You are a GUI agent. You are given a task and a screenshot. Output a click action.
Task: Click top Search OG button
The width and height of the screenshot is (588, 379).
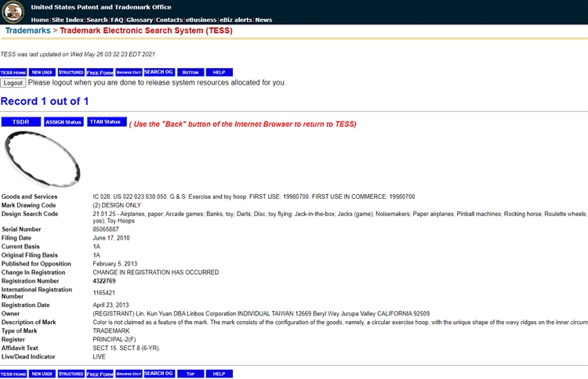[159, 72]
